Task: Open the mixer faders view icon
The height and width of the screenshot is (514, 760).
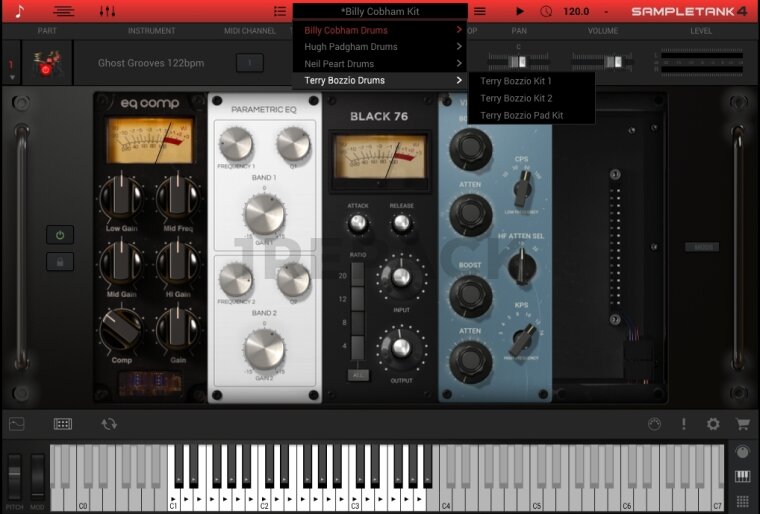Action: point(108,11)
